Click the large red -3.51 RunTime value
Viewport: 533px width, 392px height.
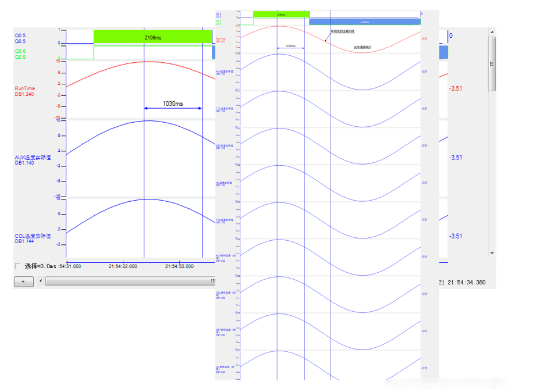tap(456, 88)
